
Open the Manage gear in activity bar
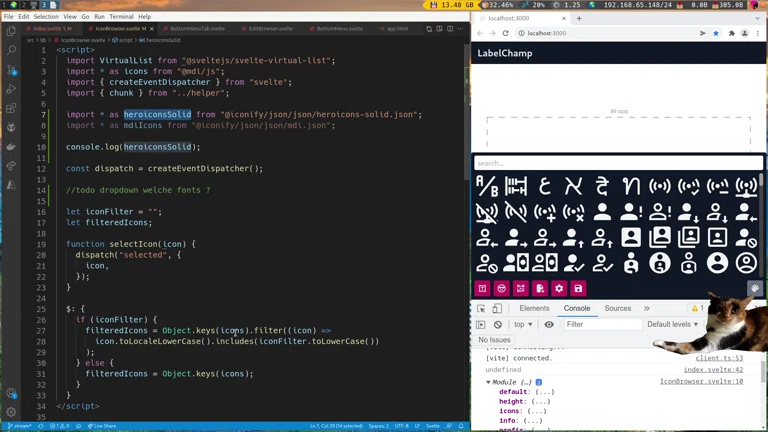point(11,412)
